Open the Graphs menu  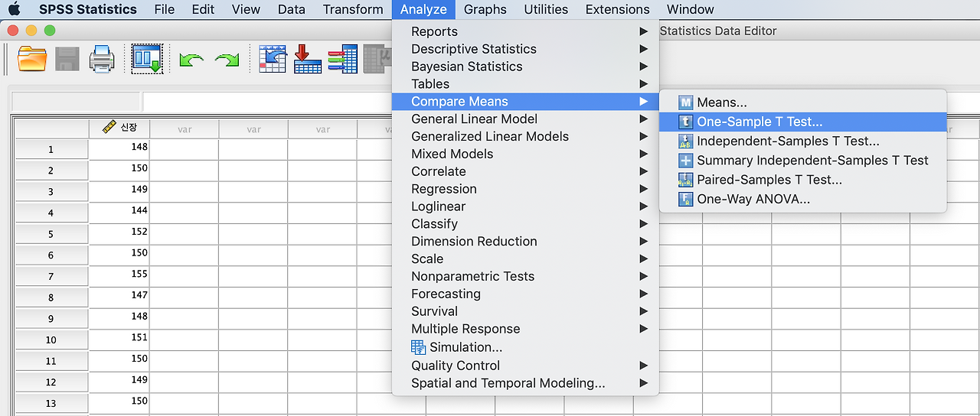click(485, 9)
